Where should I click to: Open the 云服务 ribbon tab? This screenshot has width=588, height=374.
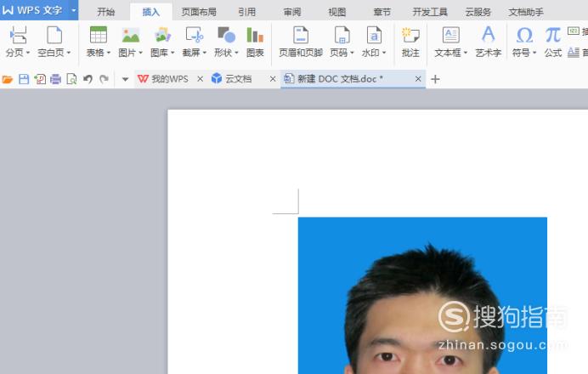coord(478,12)
